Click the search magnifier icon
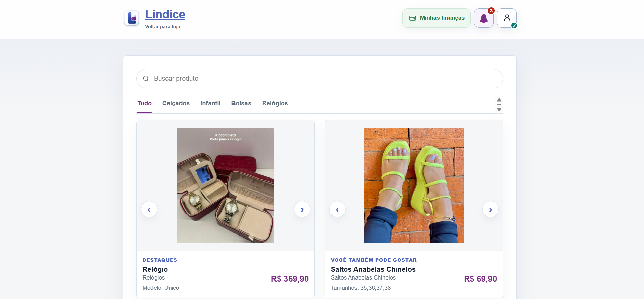 146,79
